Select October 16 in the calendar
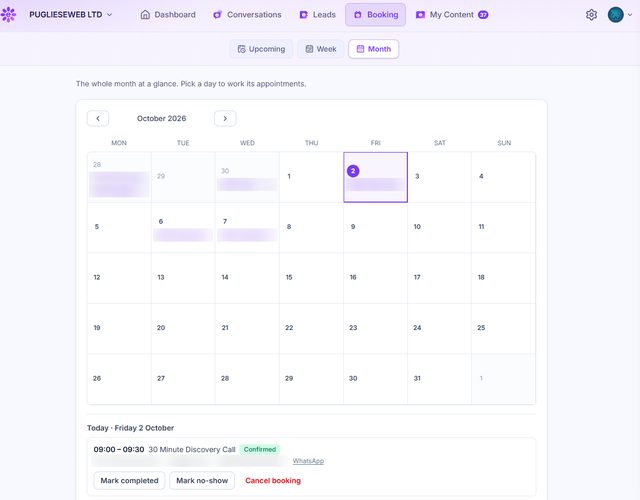This screenshot has width=640, height=500. tap(376, 278)
